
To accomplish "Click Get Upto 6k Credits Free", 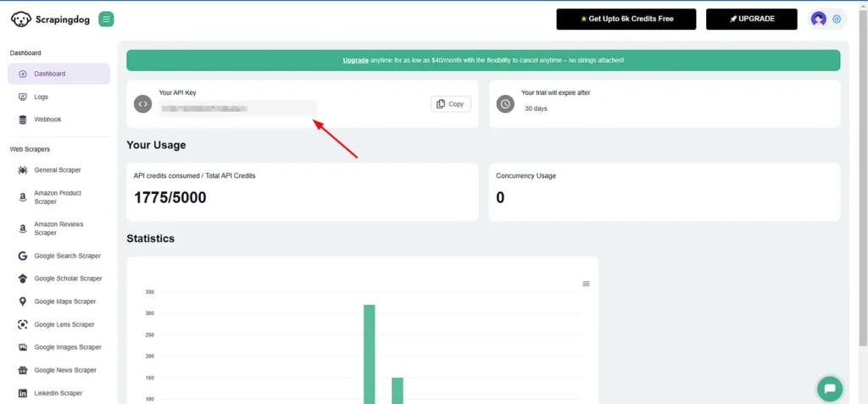I will (626, 19).
